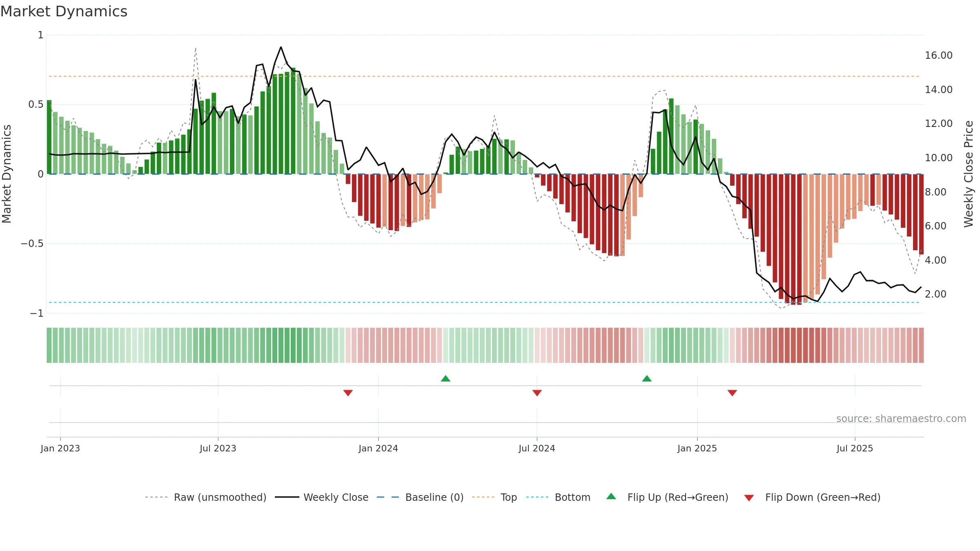Toggle the Bottom legend entry

pyautogui.click(x=558, y=497)
